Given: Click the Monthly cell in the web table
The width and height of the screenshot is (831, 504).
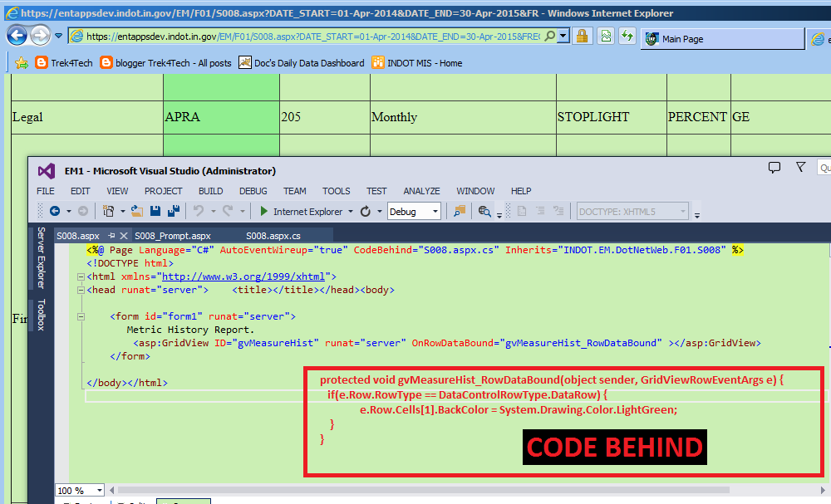Looking at the screenshot, I should tap(463, 117).
